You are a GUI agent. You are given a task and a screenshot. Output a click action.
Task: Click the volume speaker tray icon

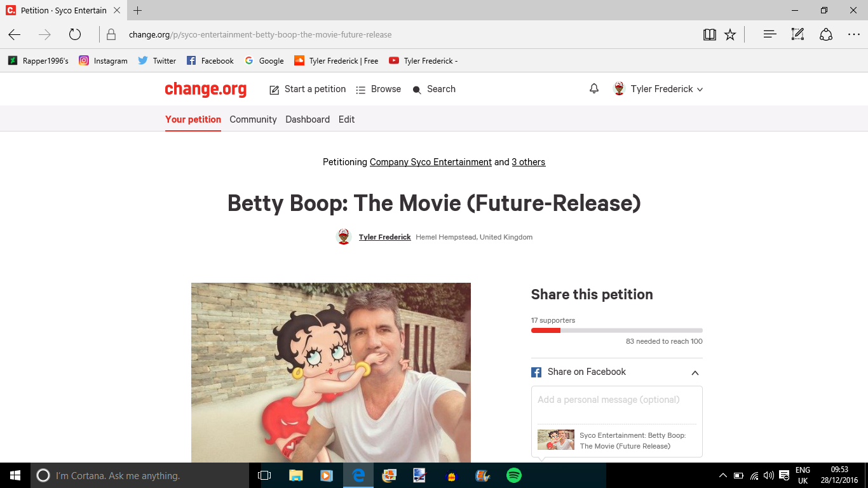point(769,475)
